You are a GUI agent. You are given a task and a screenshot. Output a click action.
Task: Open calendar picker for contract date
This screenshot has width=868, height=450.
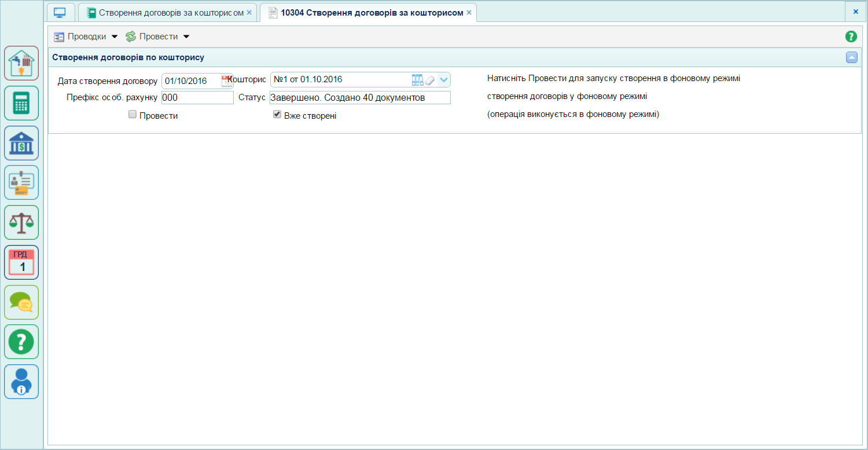click(x=226, y=81)
